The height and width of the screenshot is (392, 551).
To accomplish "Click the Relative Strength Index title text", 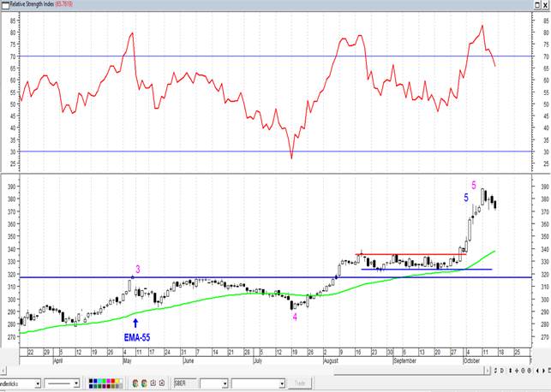I will 32,4.
